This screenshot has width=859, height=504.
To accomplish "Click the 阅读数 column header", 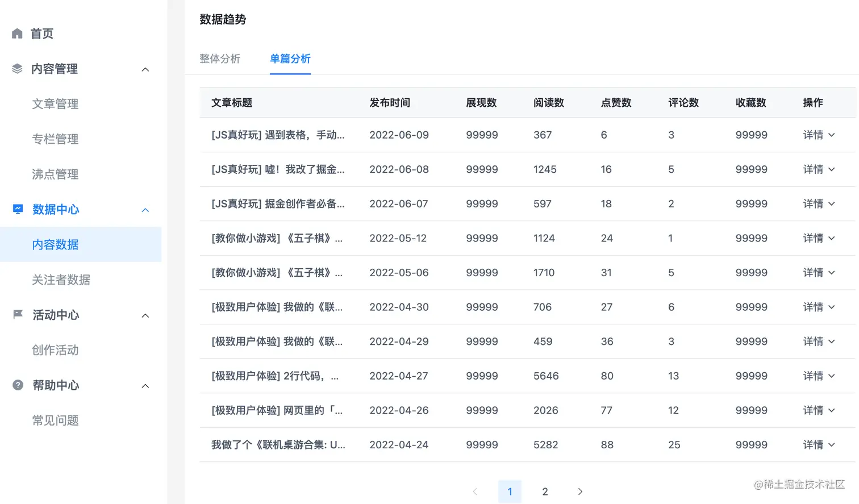I will pyautogui.click(x=549, y=103).
